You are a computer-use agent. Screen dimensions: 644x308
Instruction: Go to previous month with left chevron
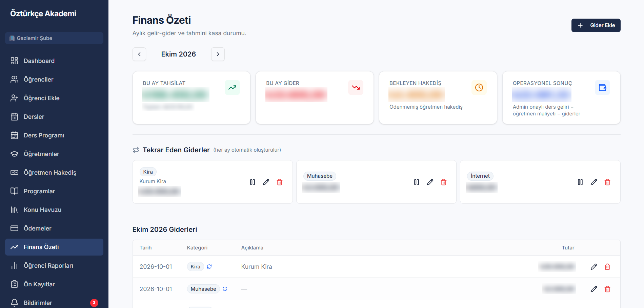coord(139,54)
